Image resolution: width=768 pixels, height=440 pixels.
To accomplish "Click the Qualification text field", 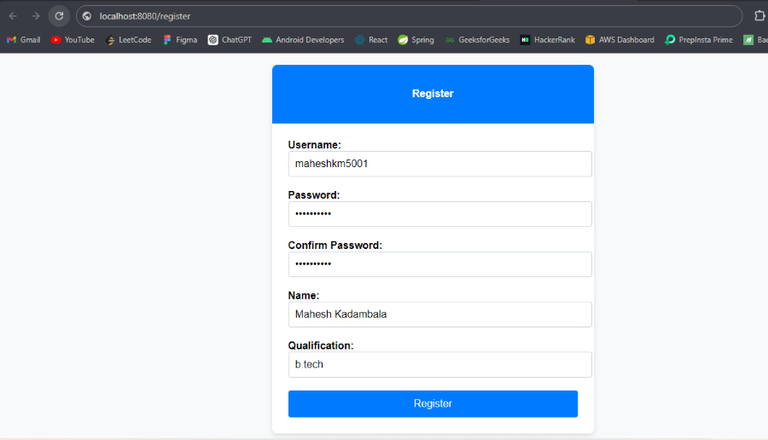I will [x=440, y=364].
